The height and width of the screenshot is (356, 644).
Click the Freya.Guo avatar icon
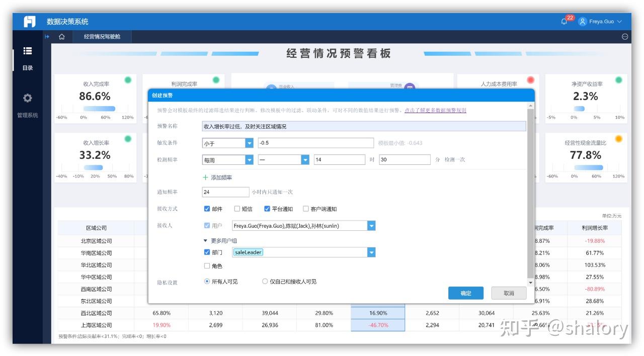tap(582, 21)
